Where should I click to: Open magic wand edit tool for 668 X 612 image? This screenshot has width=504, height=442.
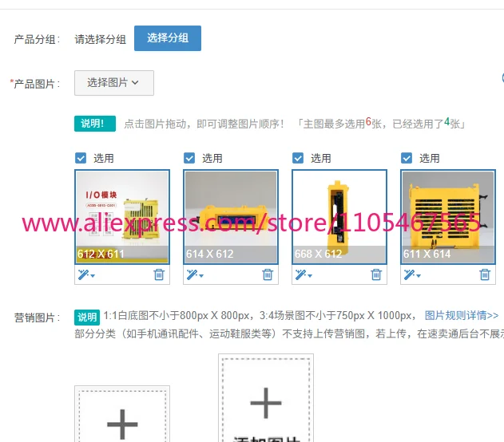pyautogui.click(x=304, y=274)
